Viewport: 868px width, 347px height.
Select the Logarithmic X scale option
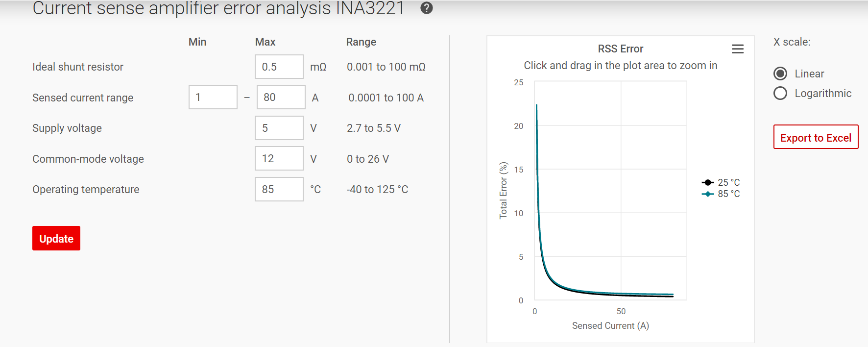click(780, 93)
